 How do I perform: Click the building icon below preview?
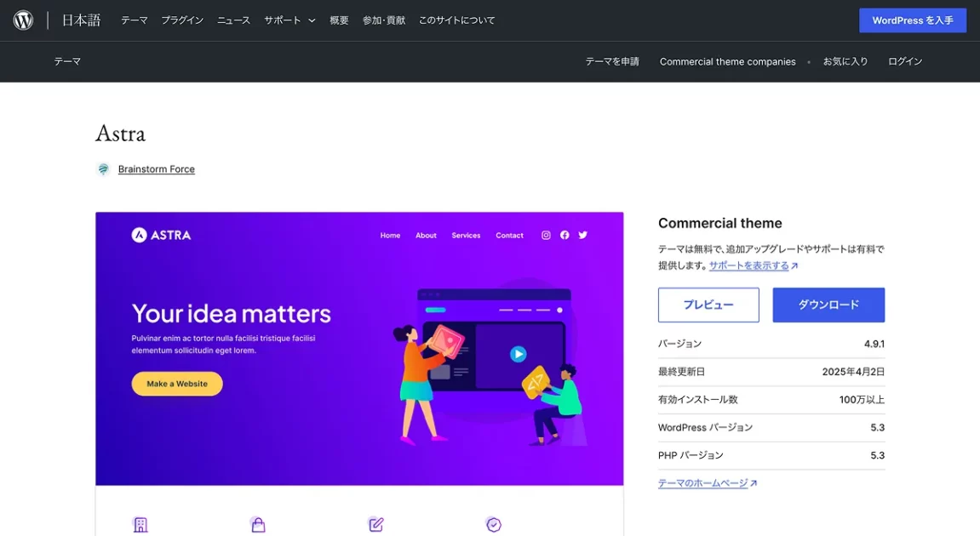coord(140,524)
